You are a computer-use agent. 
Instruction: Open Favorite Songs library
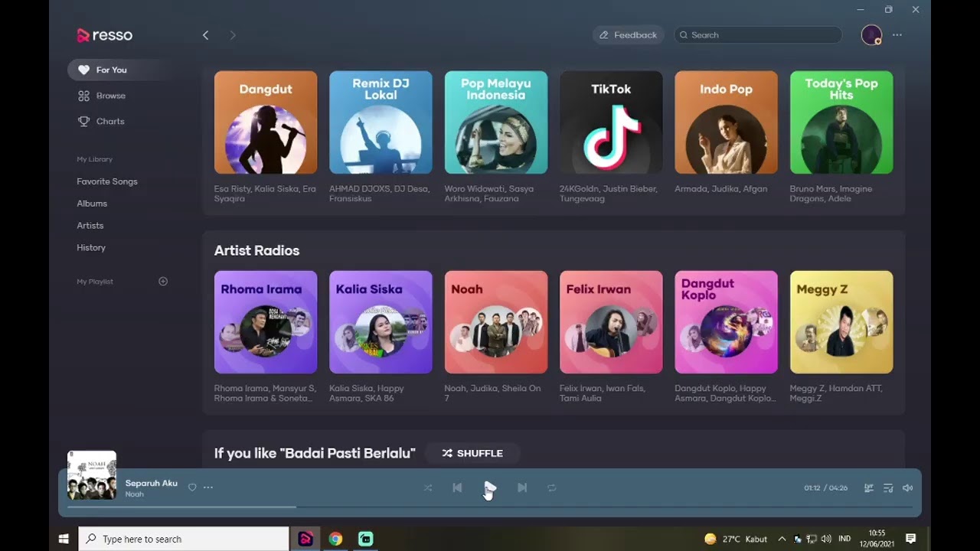coord(107,181)
